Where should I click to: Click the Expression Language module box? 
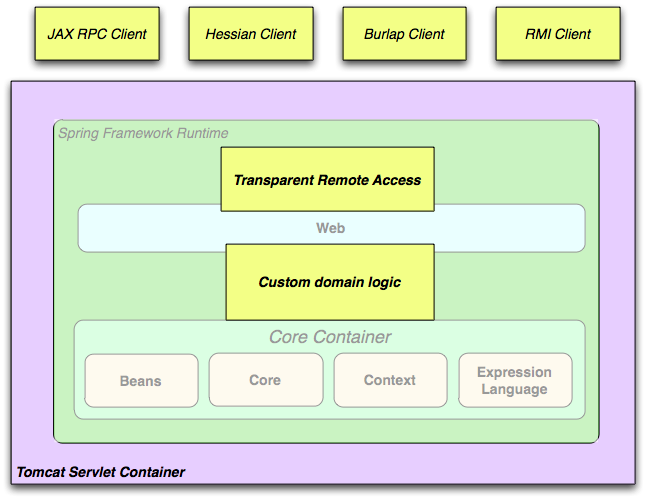coord(514,380)
